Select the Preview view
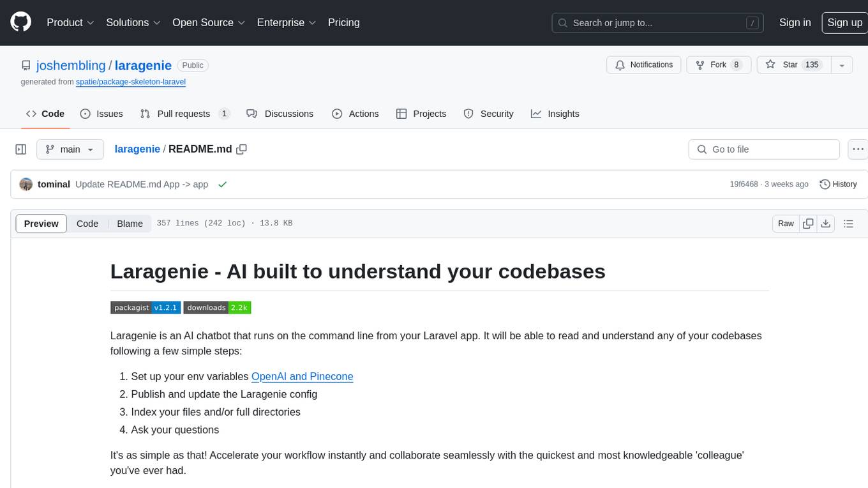 41,224
